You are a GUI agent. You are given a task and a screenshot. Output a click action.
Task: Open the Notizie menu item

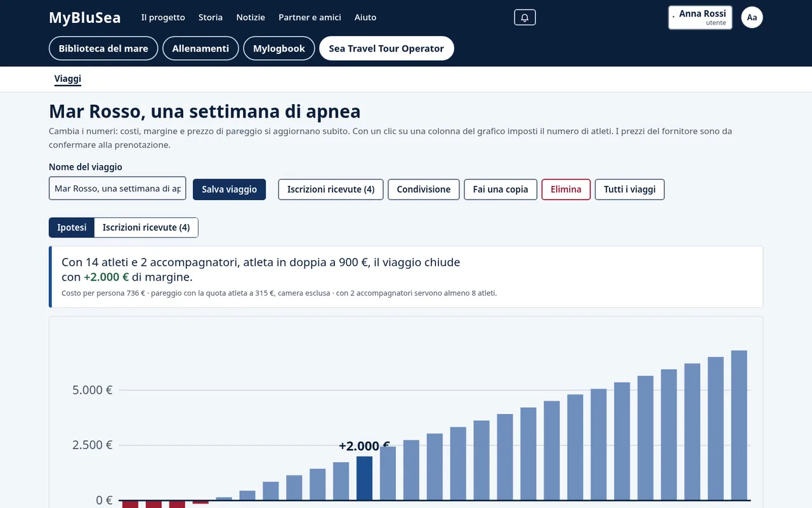(x=251, y=17)
